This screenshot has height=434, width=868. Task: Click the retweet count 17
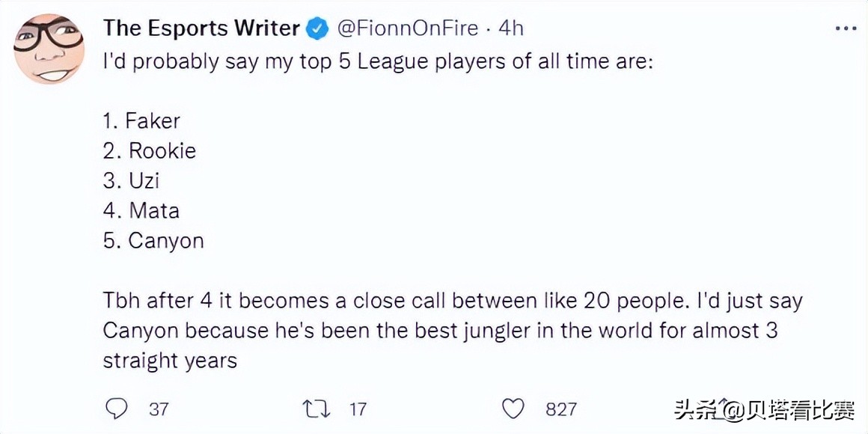pyautogui.click(x=358, y=409)
